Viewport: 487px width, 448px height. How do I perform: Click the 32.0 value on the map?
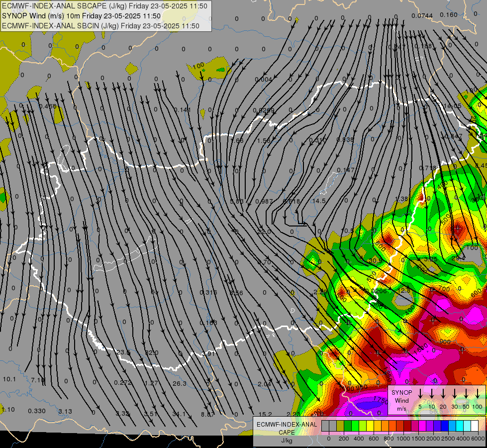tap(152, 353)
